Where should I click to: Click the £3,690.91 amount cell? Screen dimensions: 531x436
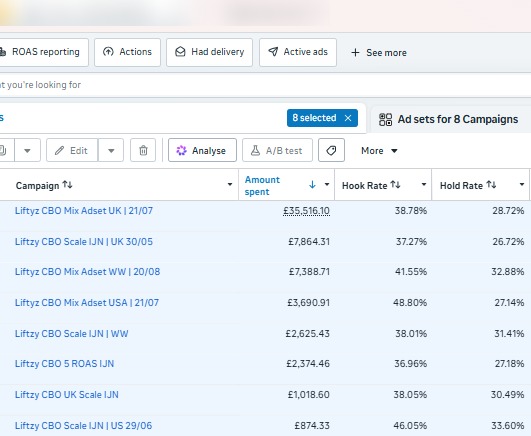click(x=308, y=303)
